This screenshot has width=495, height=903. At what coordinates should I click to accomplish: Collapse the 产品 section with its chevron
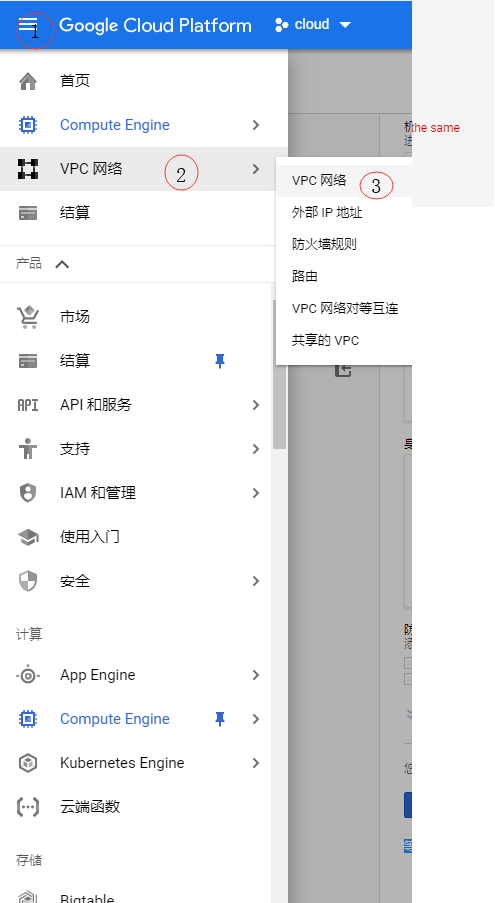62,264
